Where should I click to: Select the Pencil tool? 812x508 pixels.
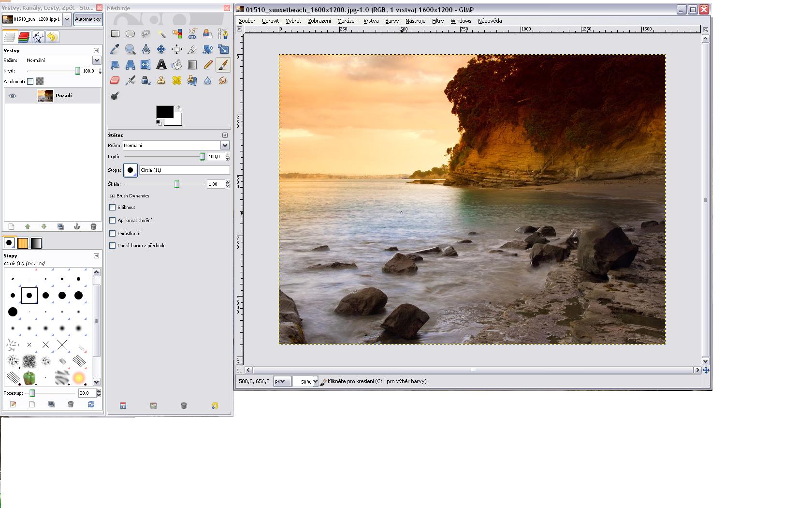click(x=208, y=65)
